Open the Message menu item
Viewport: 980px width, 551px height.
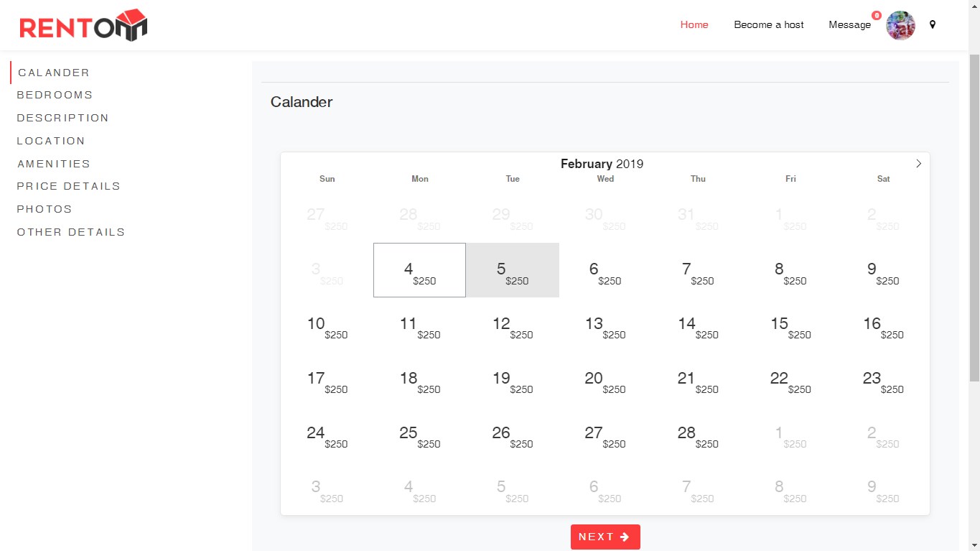[849, 24]
